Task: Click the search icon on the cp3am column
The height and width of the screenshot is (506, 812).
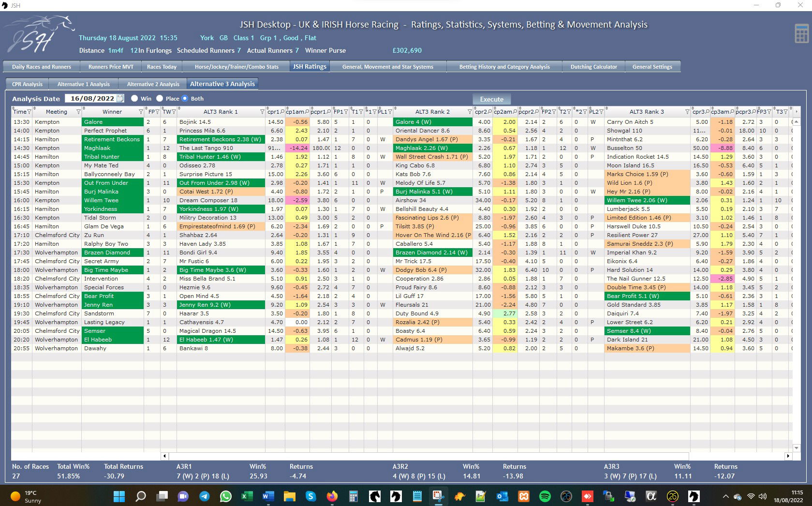Action: pos(732,112)
